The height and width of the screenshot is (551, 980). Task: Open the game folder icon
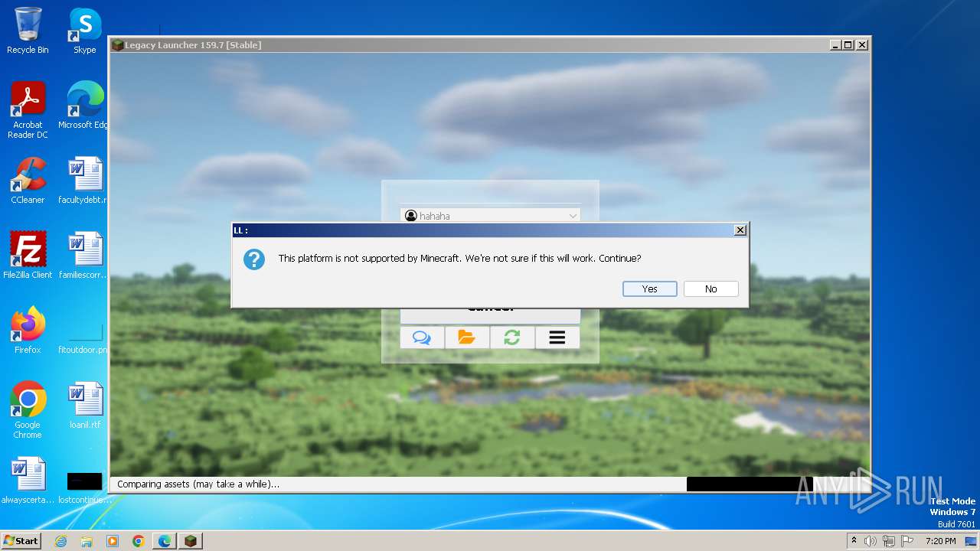[467, 337]
